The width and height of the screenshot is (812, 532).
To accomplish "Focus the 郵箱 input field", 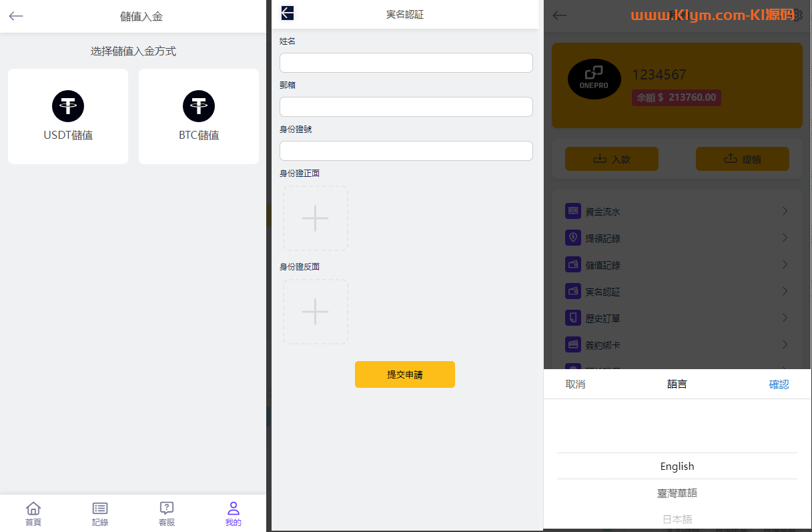I will [406, 107].
